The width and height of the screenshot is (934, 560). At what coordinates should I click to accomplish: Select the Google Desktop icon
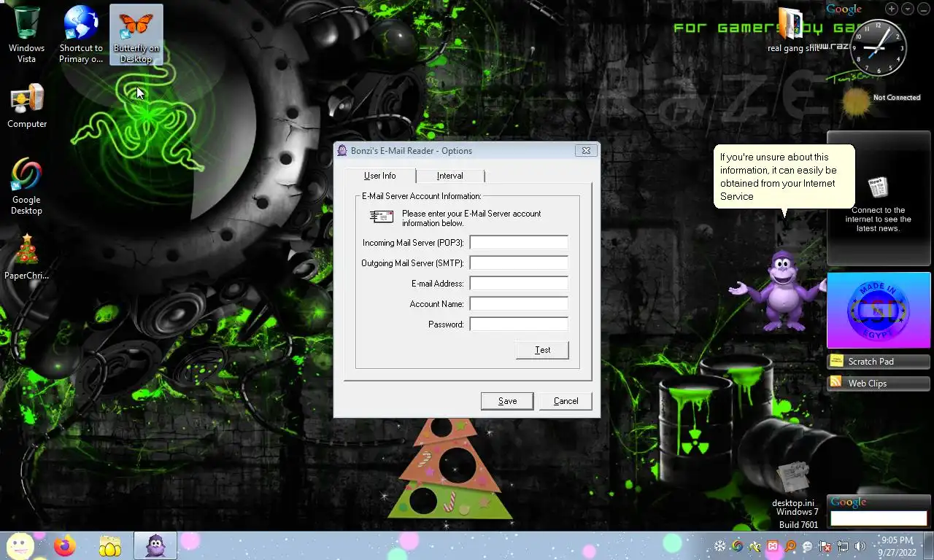(26, 187)
